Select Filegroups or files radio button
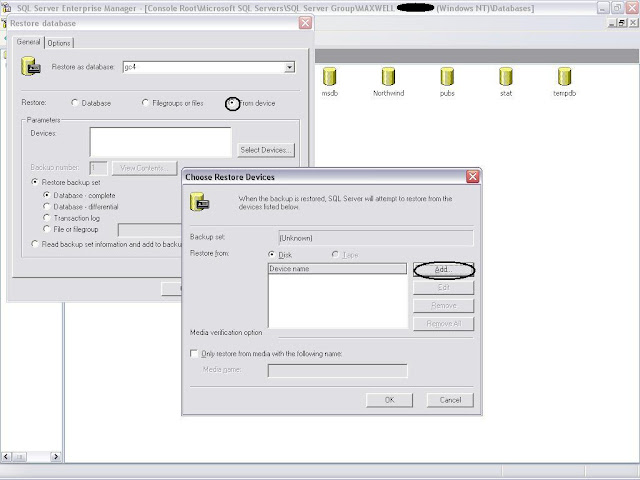The width and height of the screenshot is (640, 480). tap(145, 103)
